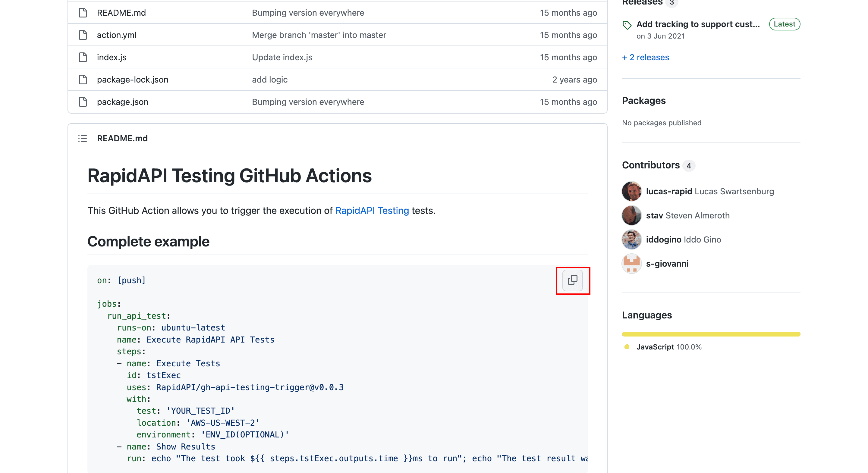Click the file icon beside action.yml
The width and height of the screenshot is (868, 473).
[x=83, y=35]
